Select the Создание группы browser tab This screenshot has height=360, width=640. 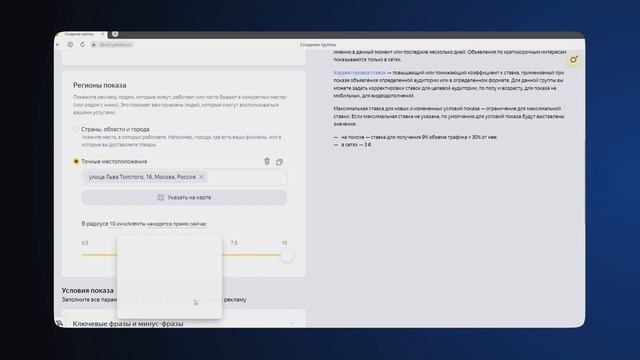tap(80, 34)
